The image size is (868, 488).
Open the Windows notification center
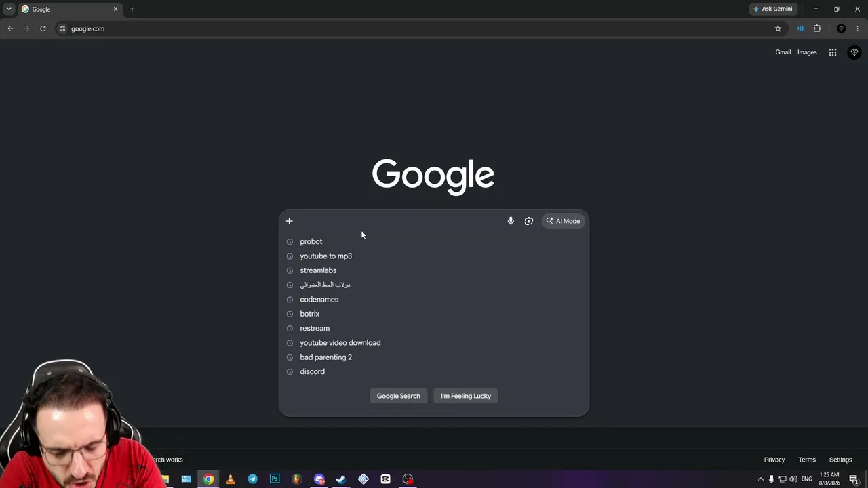tap(854, 479)
